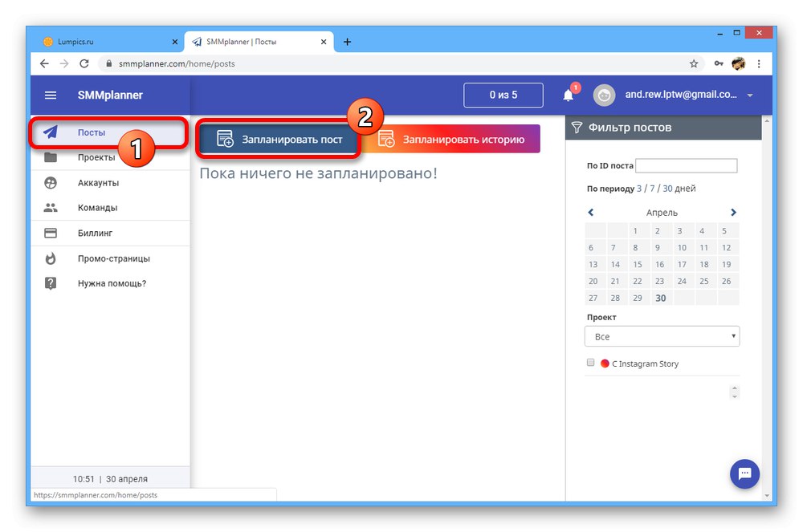The image size is (803, 532).
Task: Click the notification bell icon
Action: click(x=569, y=95)
